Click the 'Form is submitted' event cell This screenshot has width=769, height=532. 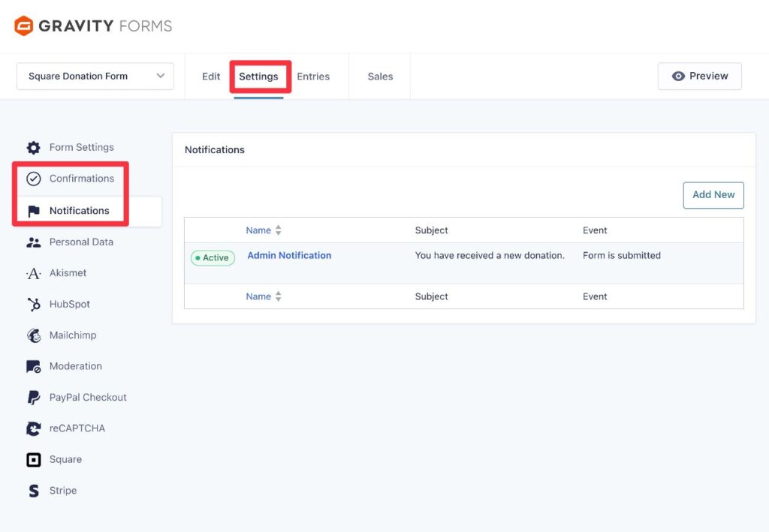622,255
